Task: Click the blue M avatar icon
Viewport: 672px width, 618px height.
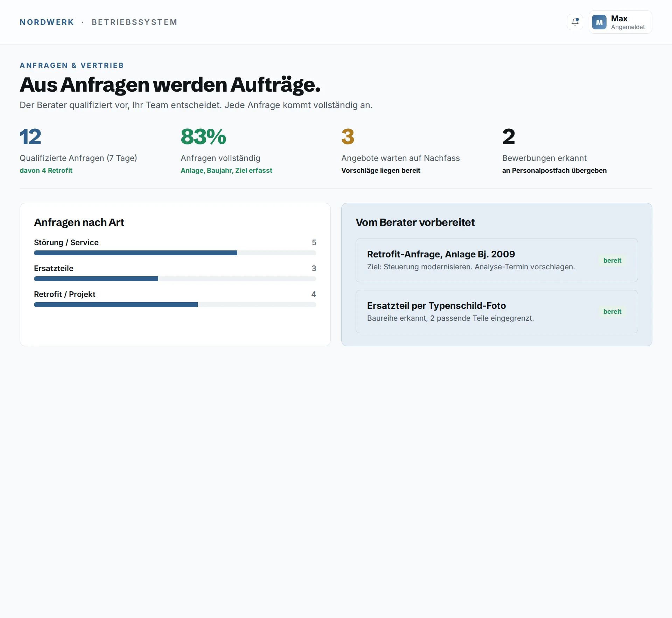Action: tap(599, 22)
